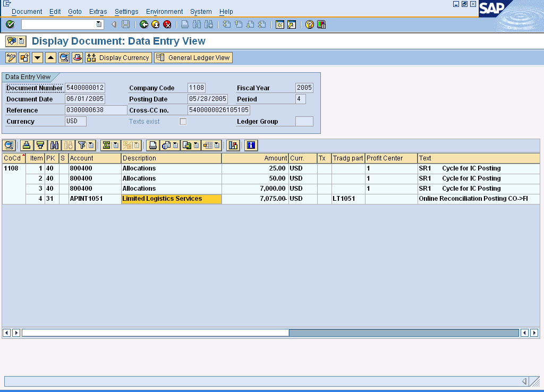Click the 7,000.00 amount cell
Screen dimensions: 544x392
click(255, 189)
